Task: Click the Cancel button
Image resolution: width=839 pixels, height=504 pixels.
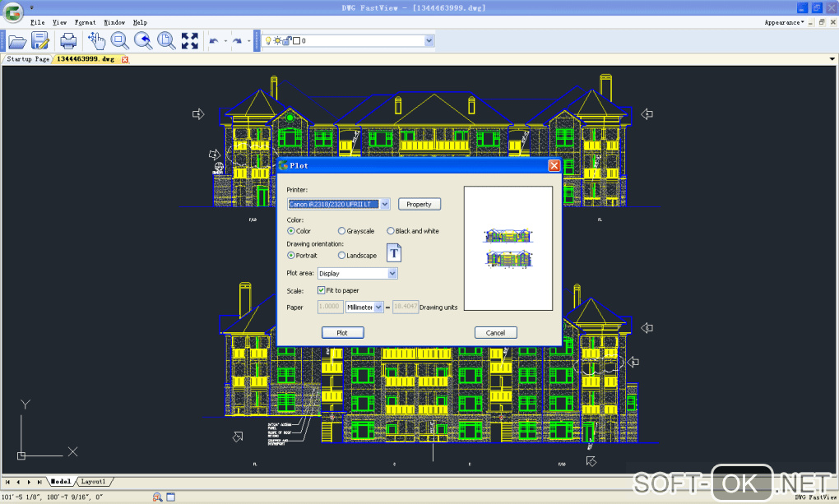Action: pos(495,333)
